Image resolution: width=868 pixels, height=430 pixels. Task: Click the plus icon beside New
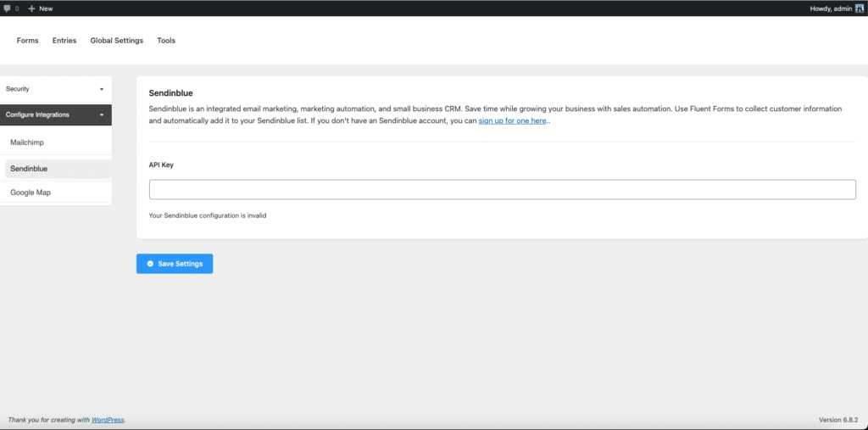coord(31,8)
